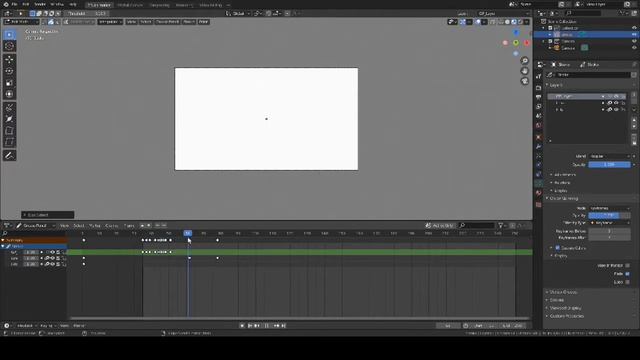Viewport: 640px width, 360px height.
Task: Click the Blender logo icon
Action: pyautogui.click(x=6, y=4)
